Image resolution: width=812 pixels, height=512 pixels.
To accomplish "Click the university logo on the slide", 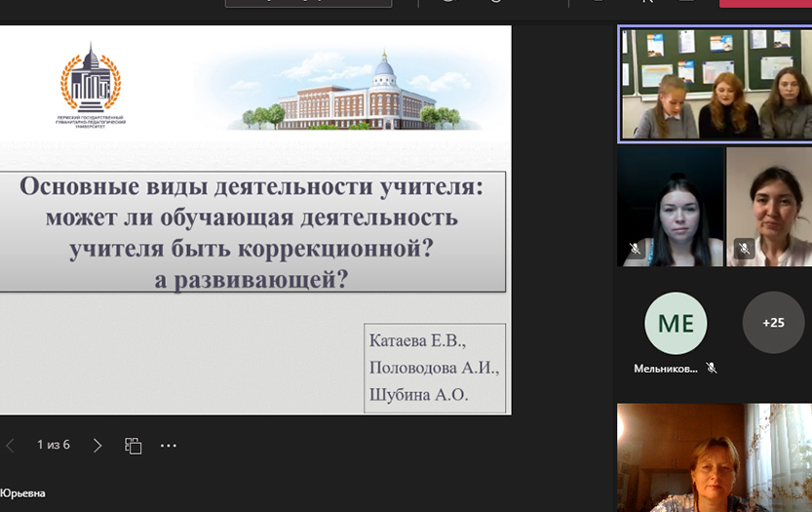I will [x=91, y=82].
